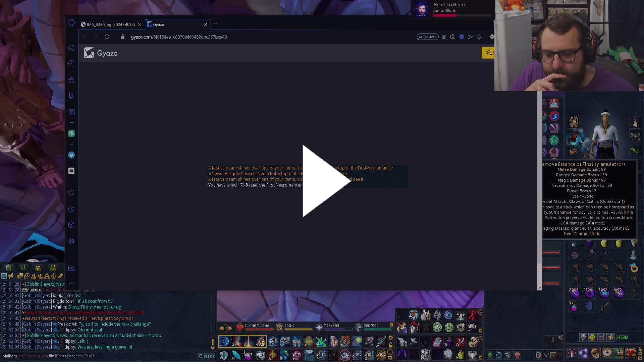Open Twitter from the browser sidebar
The height and width of the screenshot is (362, 644).
click(71, 155)
